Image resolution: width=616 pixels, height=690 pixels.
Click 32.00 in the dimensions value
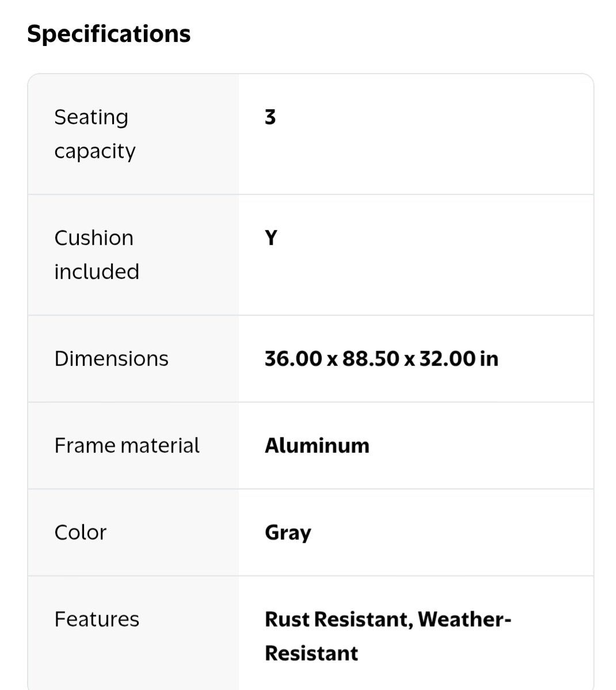click(x=447, y=359)
